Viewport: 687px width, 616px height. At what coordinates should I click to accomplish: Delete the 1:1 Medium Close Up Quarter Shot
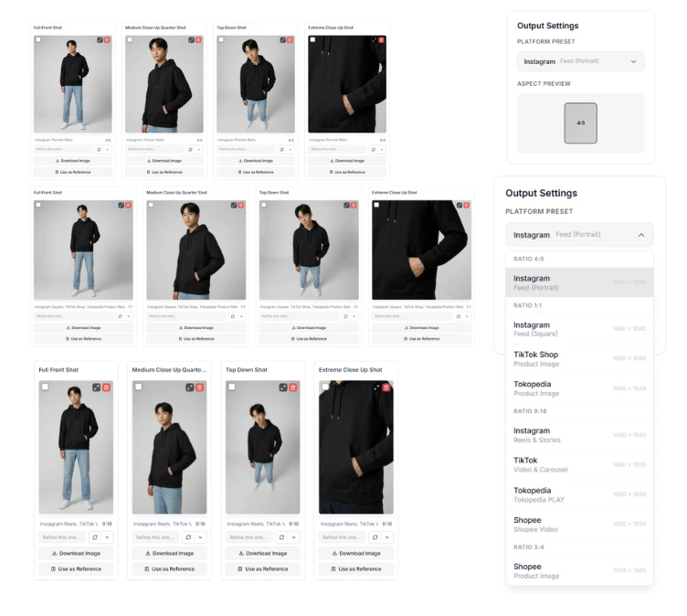(241, 206)
